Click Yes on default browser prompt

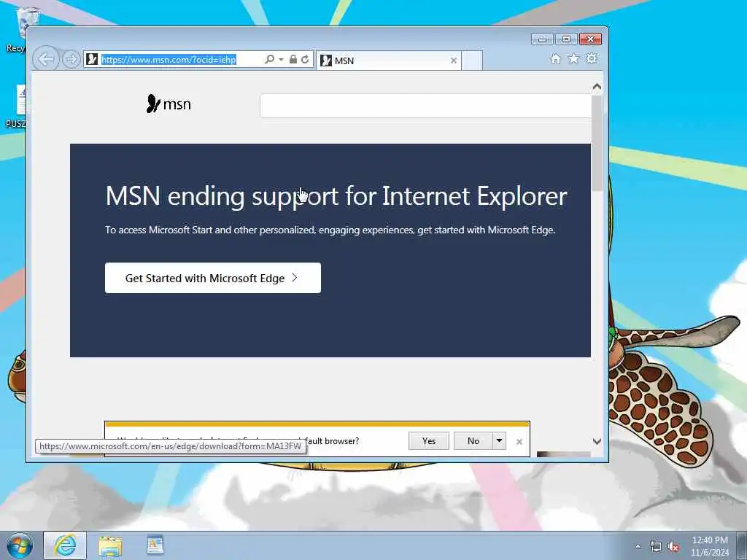pyautogui.click(x=429, y=441)
